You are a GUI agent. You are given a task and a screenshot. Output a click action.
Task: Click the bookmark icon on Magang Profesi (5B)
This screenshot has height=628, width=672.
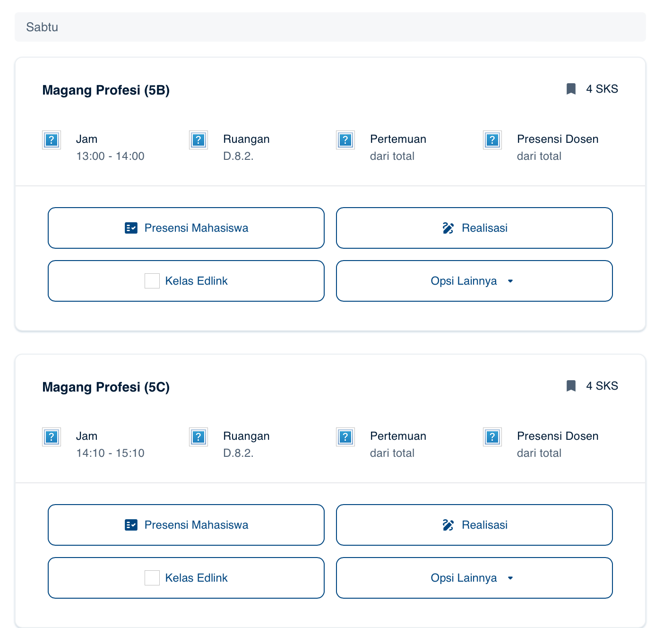[571, 89]
